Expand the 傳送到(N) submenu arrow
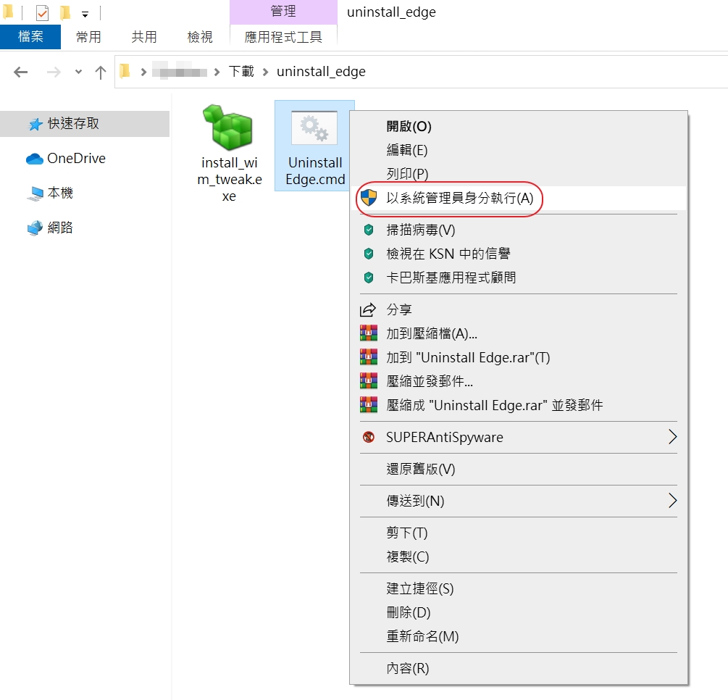Image resolution: width=728 pixels, height=700 pixels. (x=672, y=500)
